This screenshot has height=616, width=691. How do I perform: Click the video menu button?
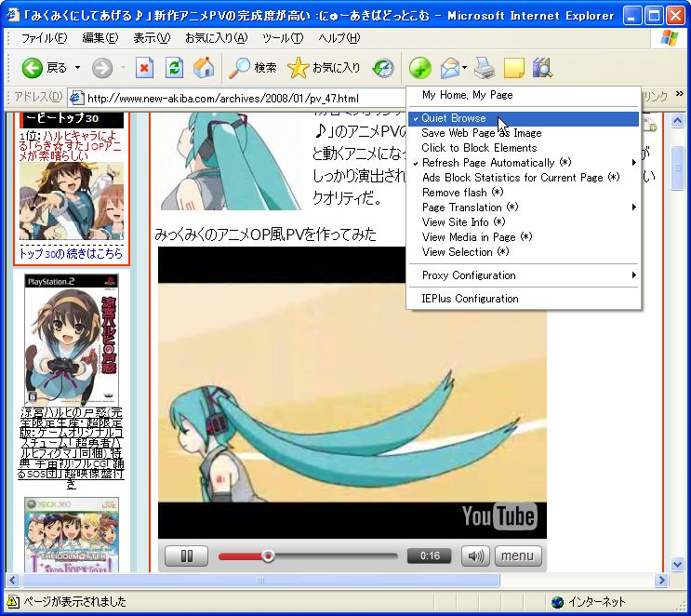click(518, 556)
